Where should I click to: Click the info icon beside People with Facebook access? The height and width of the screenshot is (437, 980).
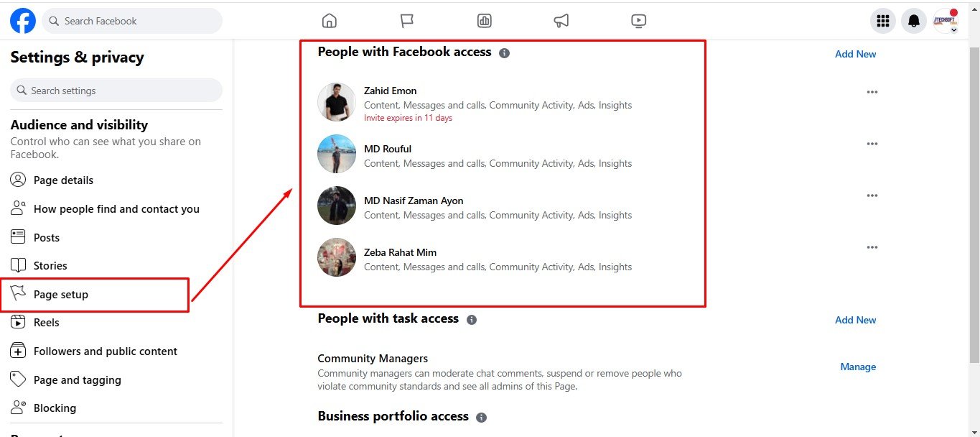pos(505,53)
